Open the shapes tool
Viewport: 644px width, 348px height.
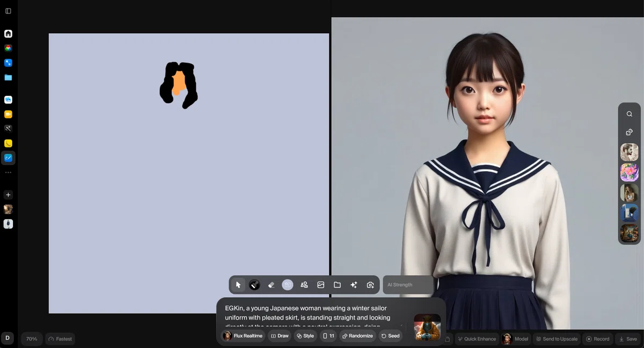pos(304,285)
